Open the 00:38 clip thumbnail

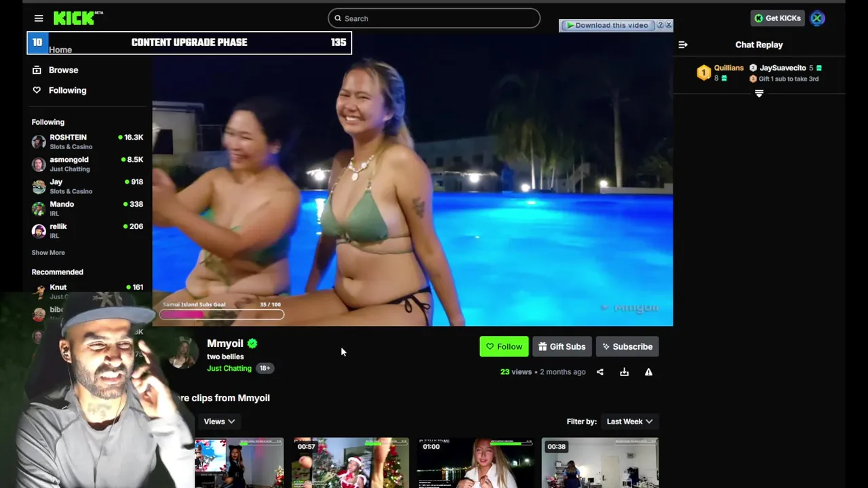[x=600, y=463]
